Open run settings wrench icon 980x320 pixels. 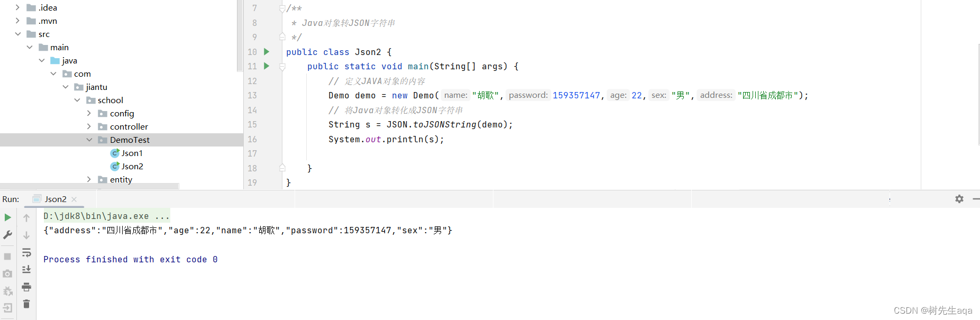click(7, 235)
